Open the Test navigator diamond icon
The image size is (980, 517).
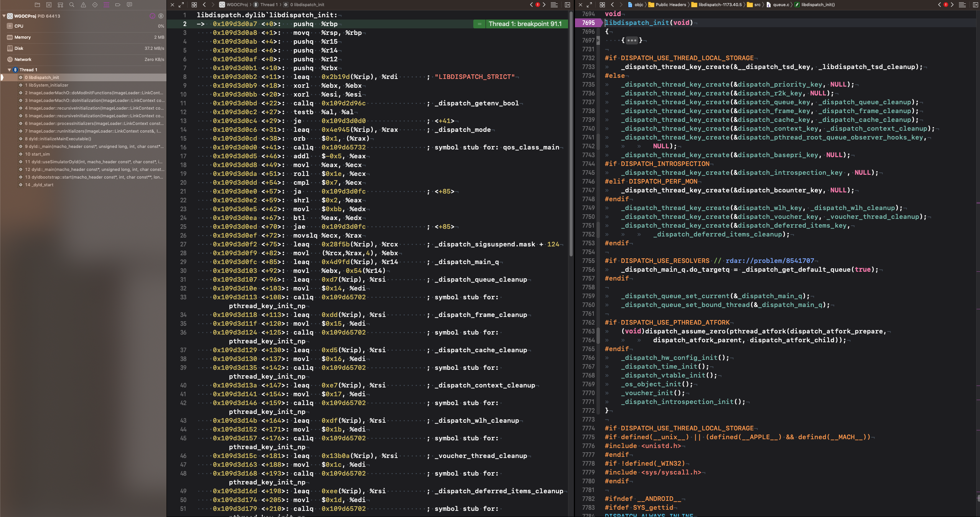(95, 5)
